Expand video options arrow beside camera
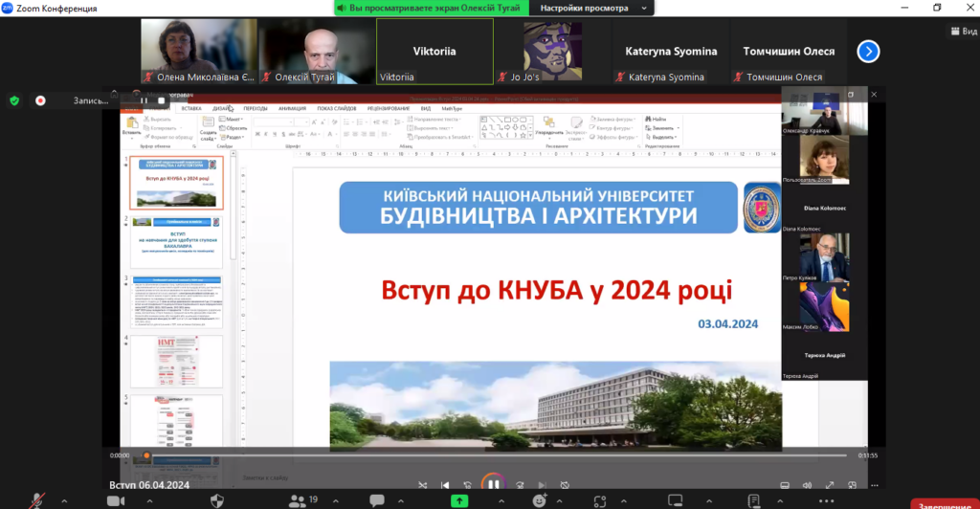Image resolution: width=980 pixels, height=509 pixels. point(149,501)
